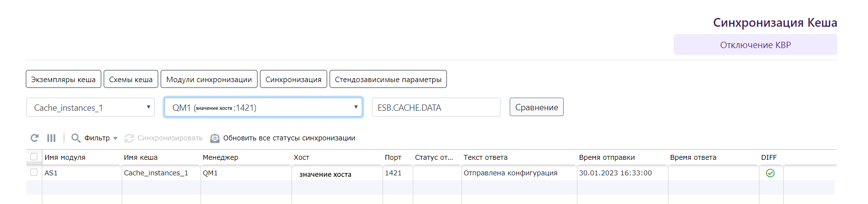Viewport: 868px width, 204px height.
Task: Click the Синхронизировать arrows icon
Action: [129, 138]
